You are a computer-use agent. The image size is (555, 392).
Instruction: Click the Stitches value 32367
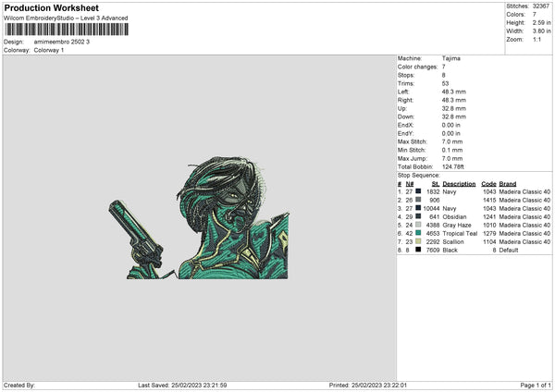tap(541, 6)
